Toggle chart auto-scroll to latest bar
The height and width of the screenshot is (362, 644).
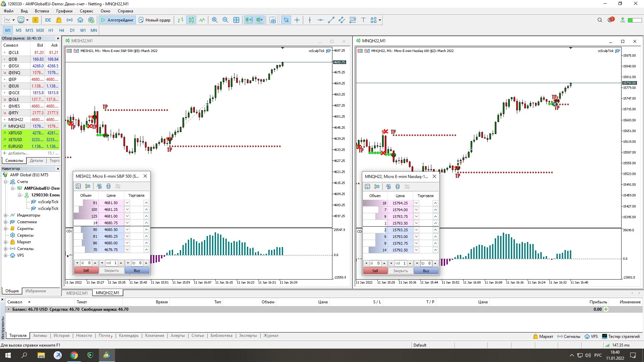(x=249, y=20)
